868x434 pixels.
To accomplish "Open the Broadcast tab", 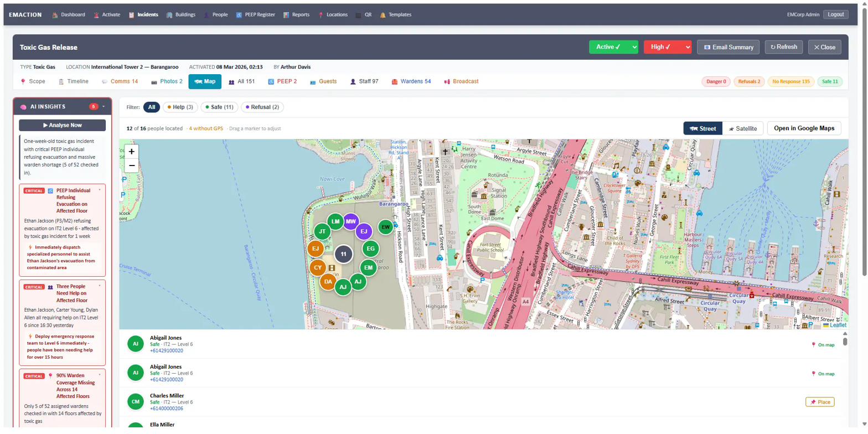I will click(461, 81).
